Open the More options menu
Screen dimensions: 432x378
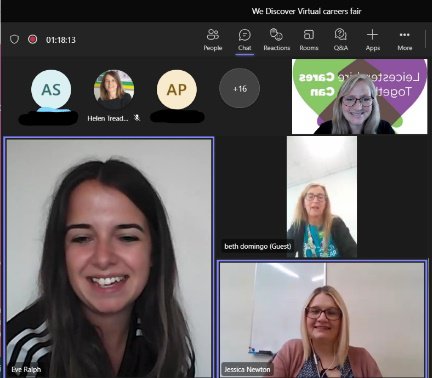click(x=404, y=40)
